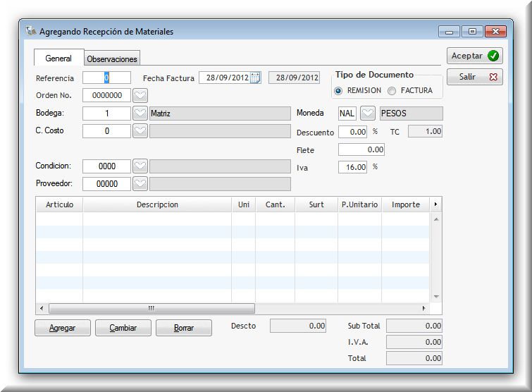Click the Cambiar button

pyautogui.click(x=123, y=328)
